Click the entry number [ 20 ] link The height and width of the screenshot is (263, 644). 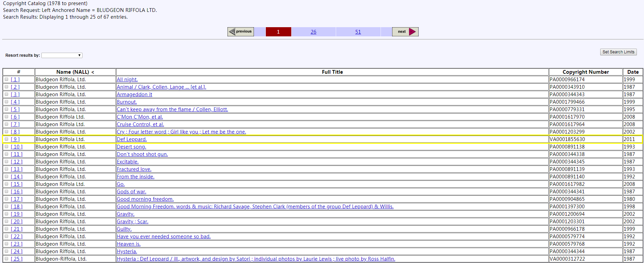17,222
